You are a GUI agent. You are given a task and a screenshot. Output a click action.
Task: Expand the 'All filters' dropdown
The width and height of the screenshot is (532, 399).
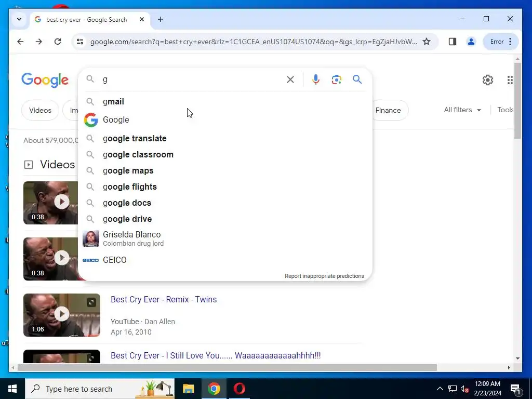coord(462,110)
